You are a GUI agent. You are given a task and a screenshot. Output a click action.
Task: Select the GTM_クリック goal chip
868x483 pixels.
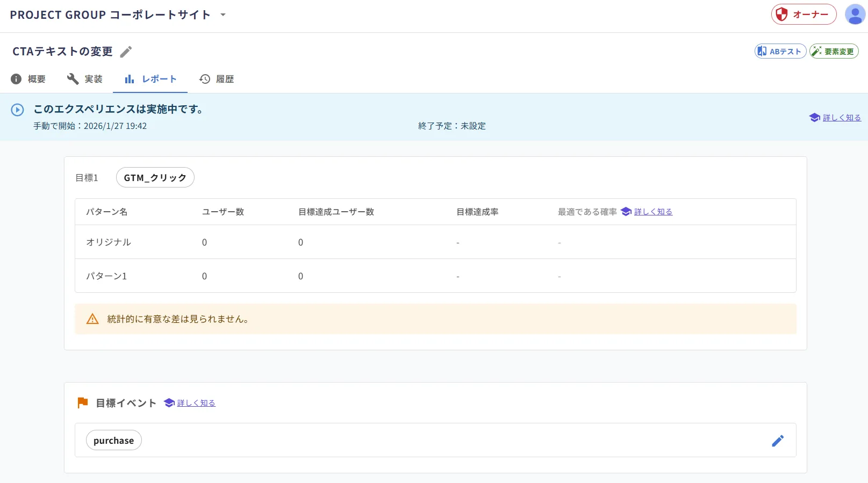click(155, 177)
